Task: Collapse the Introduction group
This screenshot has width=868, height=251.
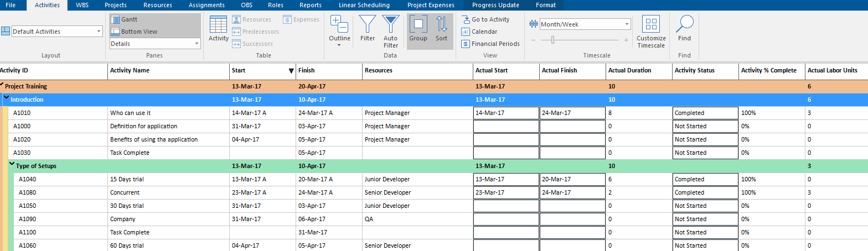Action: (x=7, y=98)
